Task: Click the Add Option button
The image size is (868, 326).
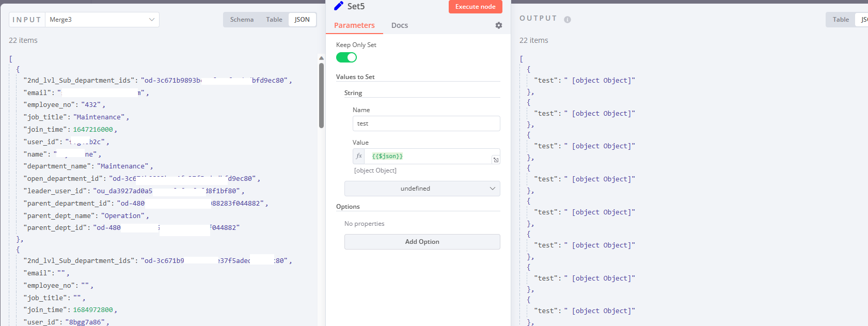Action: point(422,242)
